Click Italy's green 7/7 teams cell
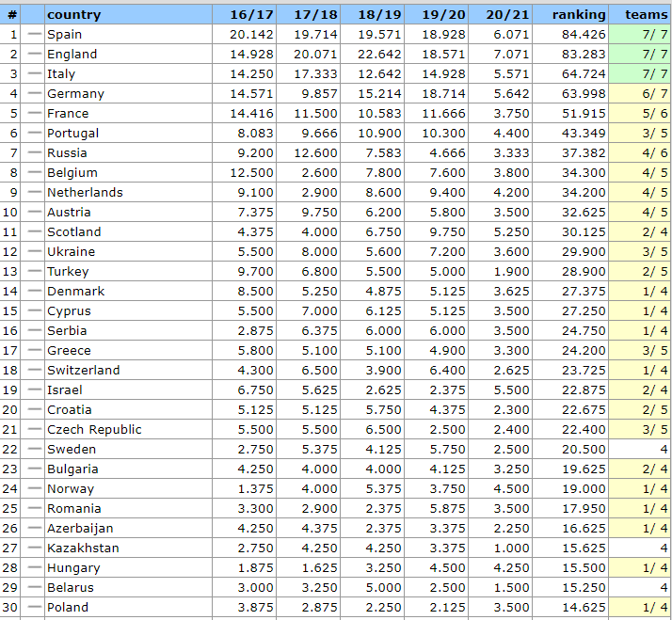Viewport: 672px width, 620px height. (640, 73)
